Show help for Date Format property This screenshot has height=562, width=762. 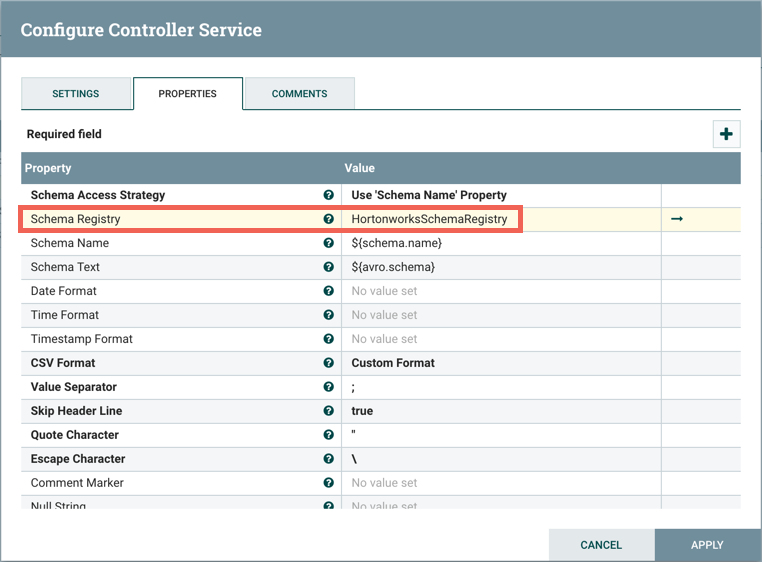point(329,291)
